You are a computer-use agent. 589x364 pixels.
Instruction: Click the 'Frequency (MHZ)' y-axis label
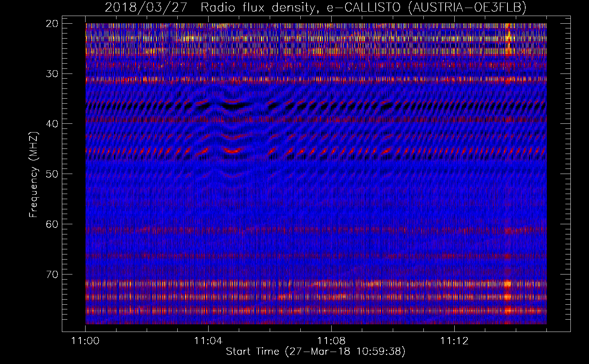33,174
